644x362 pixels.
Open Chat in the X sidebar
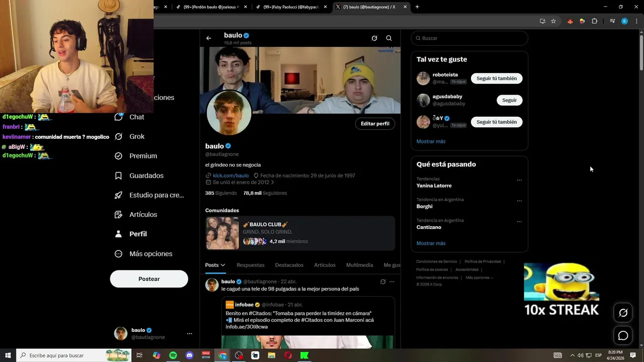(x=130, y=117)
